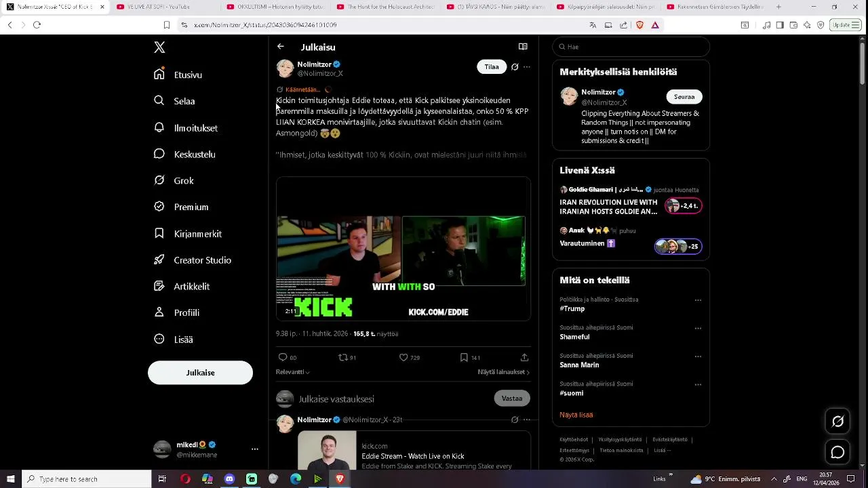868x488 pixels.
Task: Open a new browser tab
Action: point(778,7)
